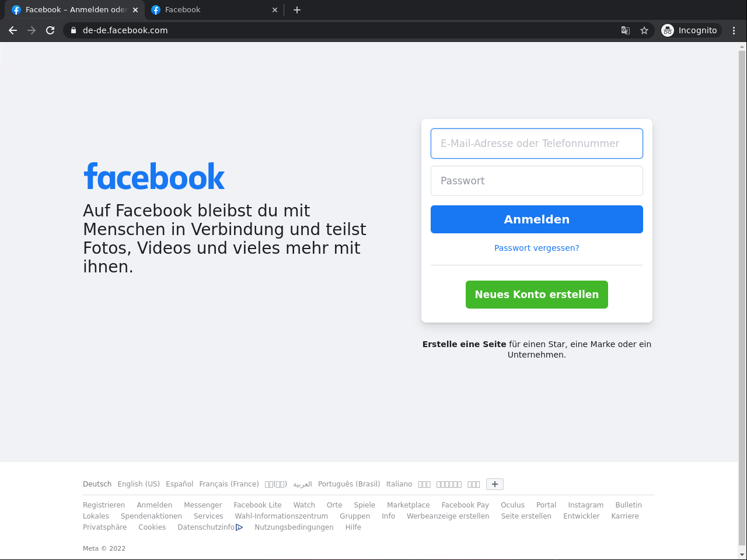Open the Gruppen footer link
The height and width of the screenshot is (560, 747).
coord(355,516)
